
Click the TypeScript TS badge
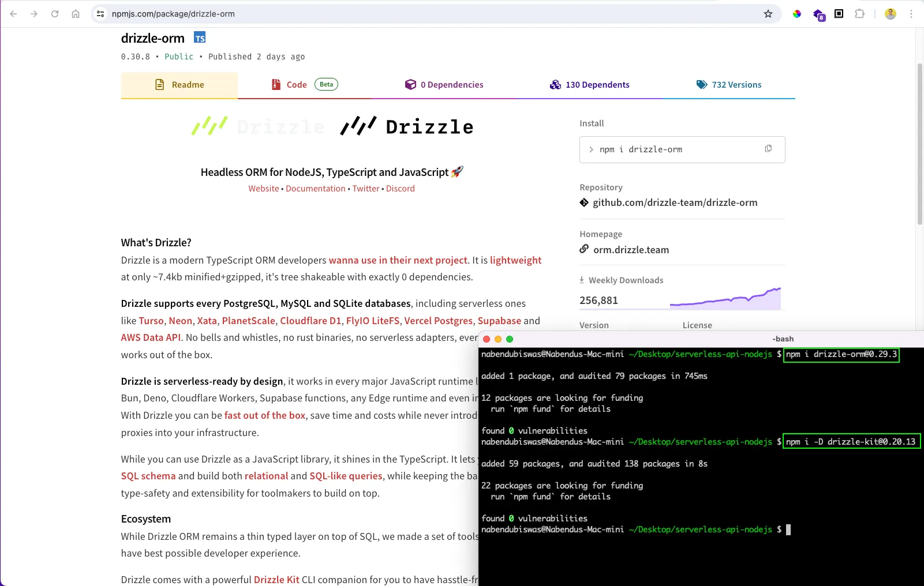coord(200,38)
